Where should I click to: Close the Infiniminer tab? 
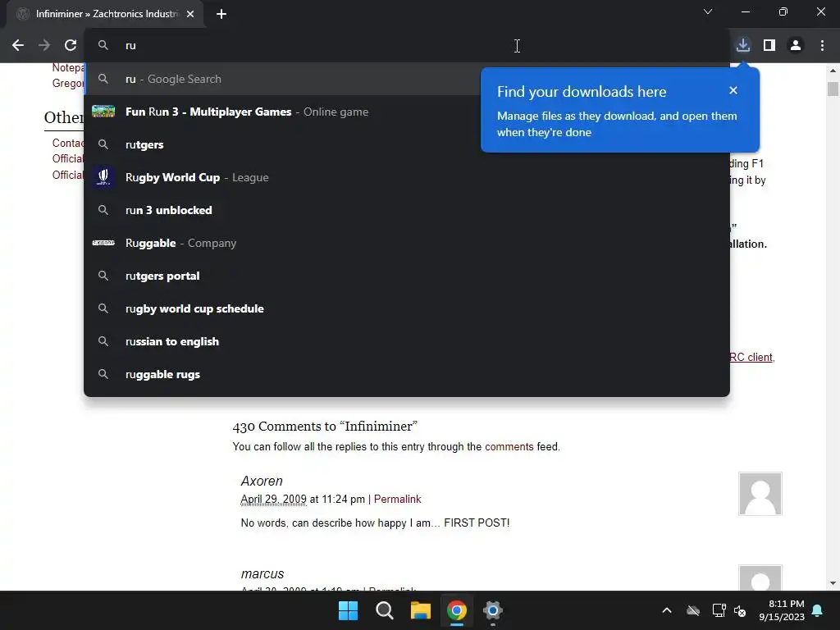point(190,14)
